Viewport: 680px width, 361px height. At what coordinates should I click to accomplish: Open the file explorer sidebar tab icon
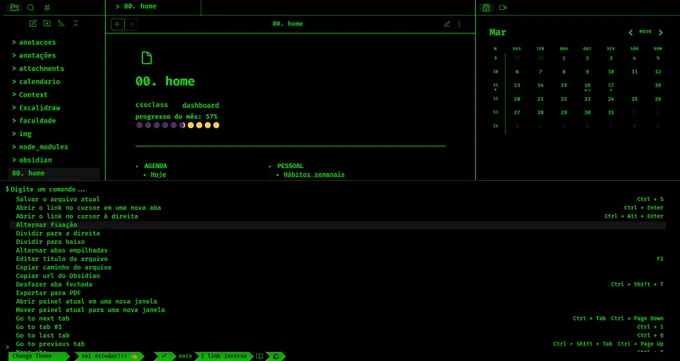coord(14,7)
